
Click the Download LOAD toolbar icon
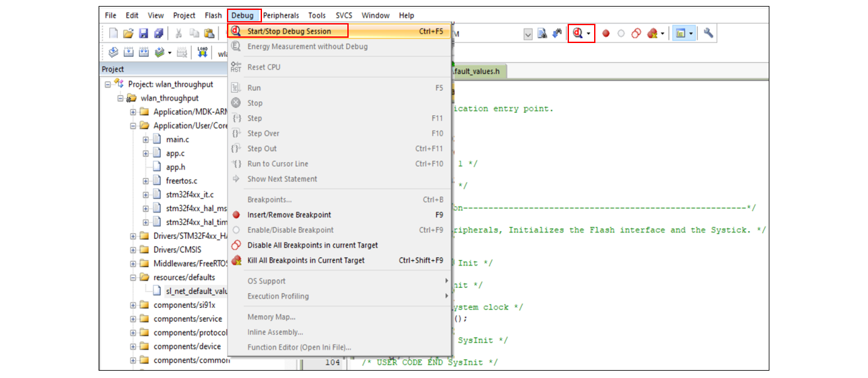point(202,53)
